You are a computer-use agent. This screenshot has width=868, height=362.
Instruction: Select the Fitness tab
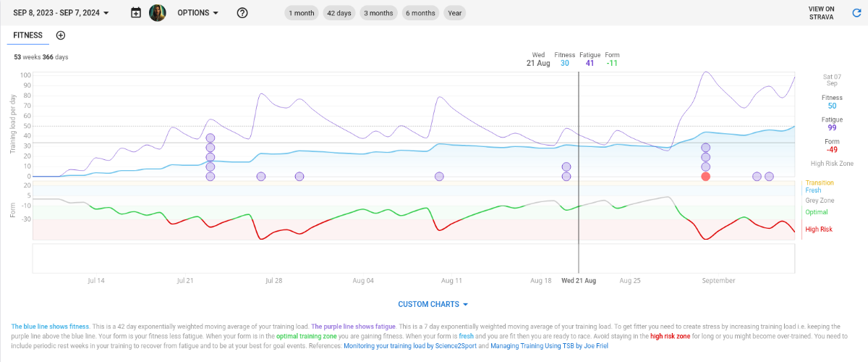coord(27,35)
